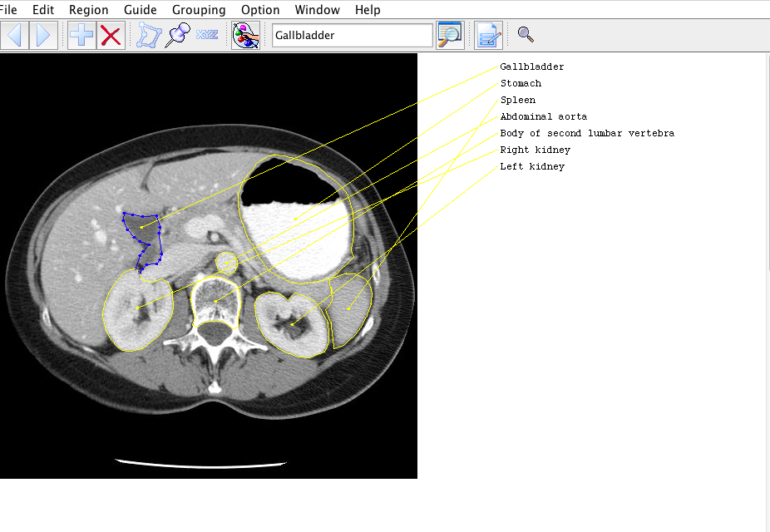Image resolution: width=770 pixels, height=532 pixels.
Task: Open the Edit menu
Action: coord(43,10)
